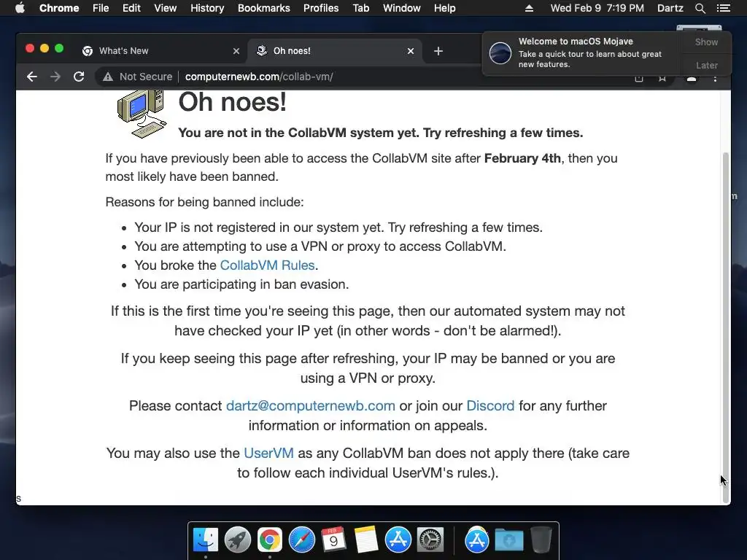Click the 'Oh noes!' page heading
Image resolution: width=747 pixels, height=560 pixels.
click(233, 102)
